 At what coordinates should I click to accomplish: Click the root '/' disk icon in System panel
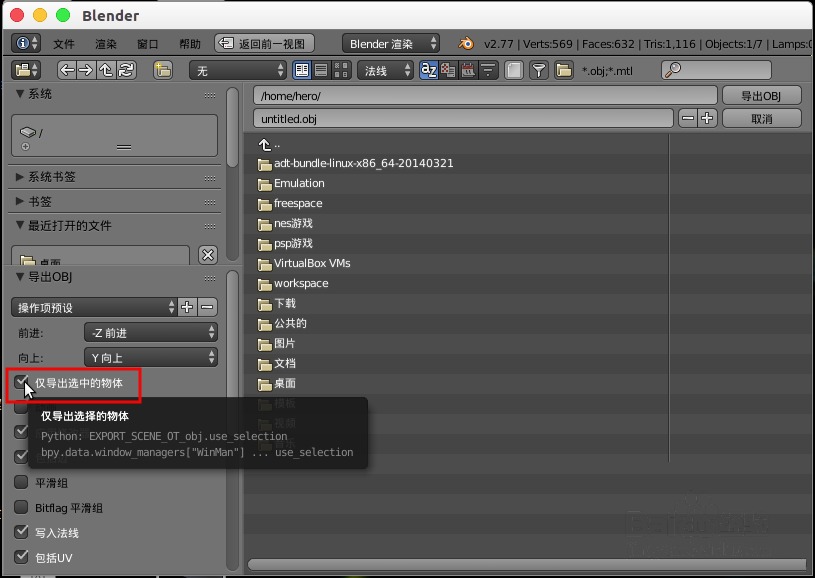(x=28, y=132)
